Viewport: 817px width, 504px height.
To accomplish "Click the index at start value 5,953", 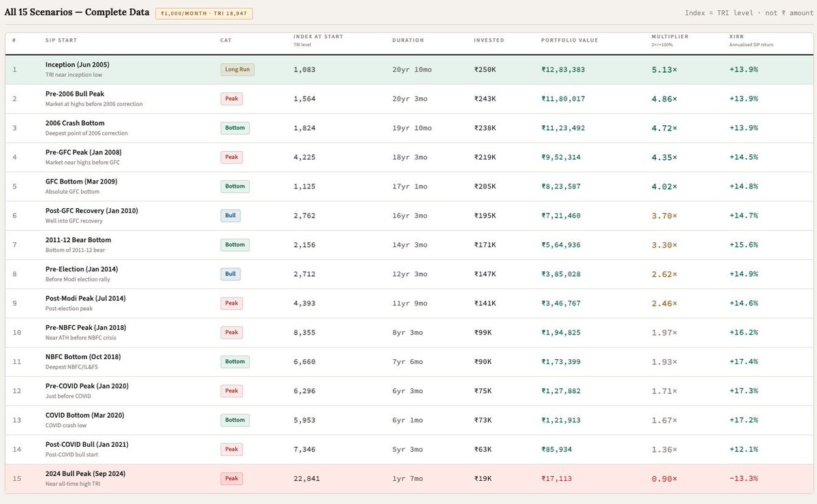I will (304, 420).
